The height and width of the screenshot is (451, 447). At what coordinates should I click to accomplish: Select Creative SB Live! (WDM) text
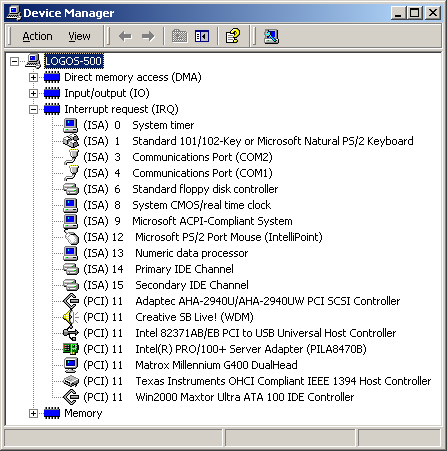[x=194, y=317]
